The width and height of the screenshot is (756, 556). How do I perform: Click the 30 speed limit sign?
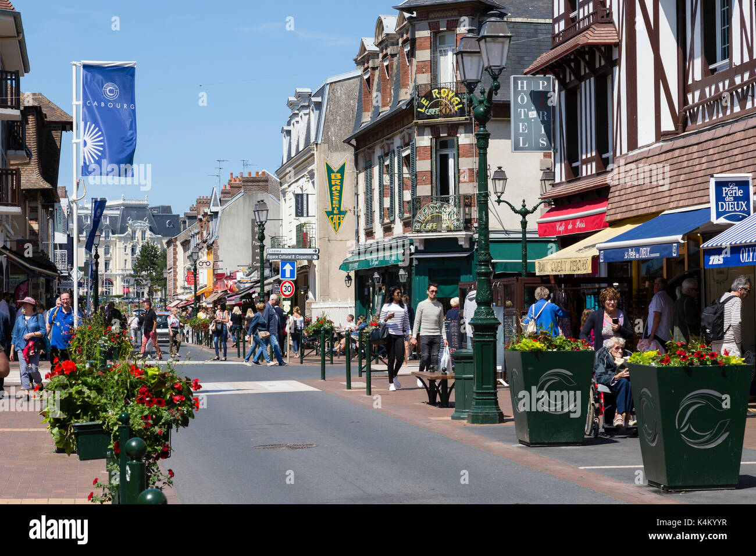pyautogui.click(x=287, y=288)
